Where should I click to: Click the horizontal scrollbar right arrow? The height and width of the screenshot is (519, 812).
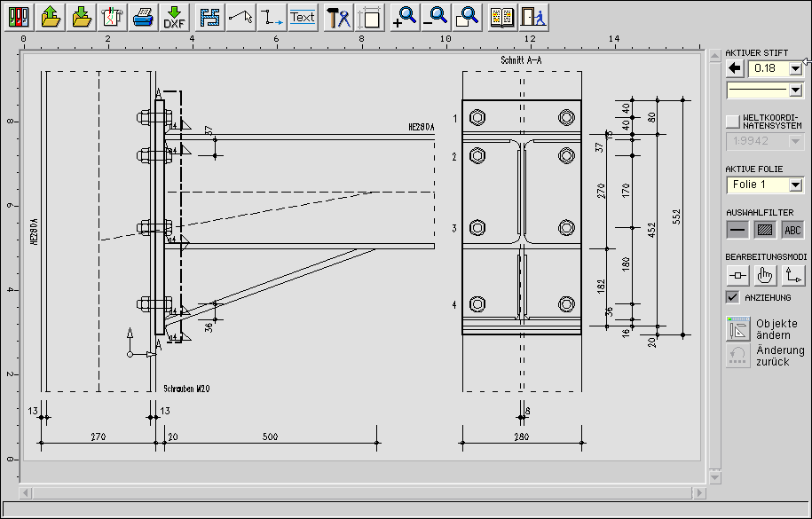tap(701, 492)
